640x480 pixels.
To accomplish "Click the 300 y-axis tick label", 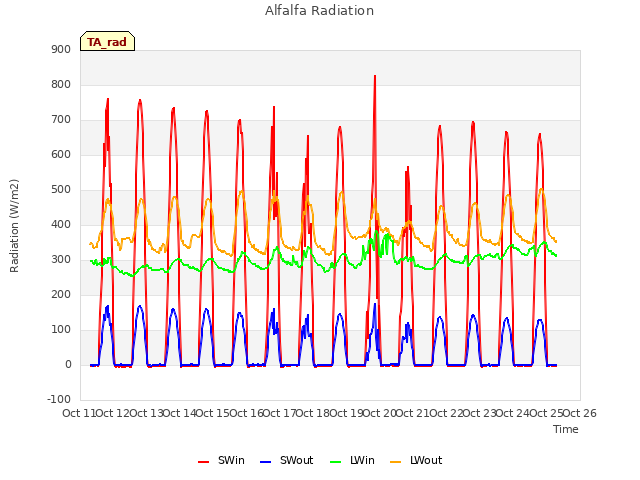I will pyautogui.click(x=61, y=260).
